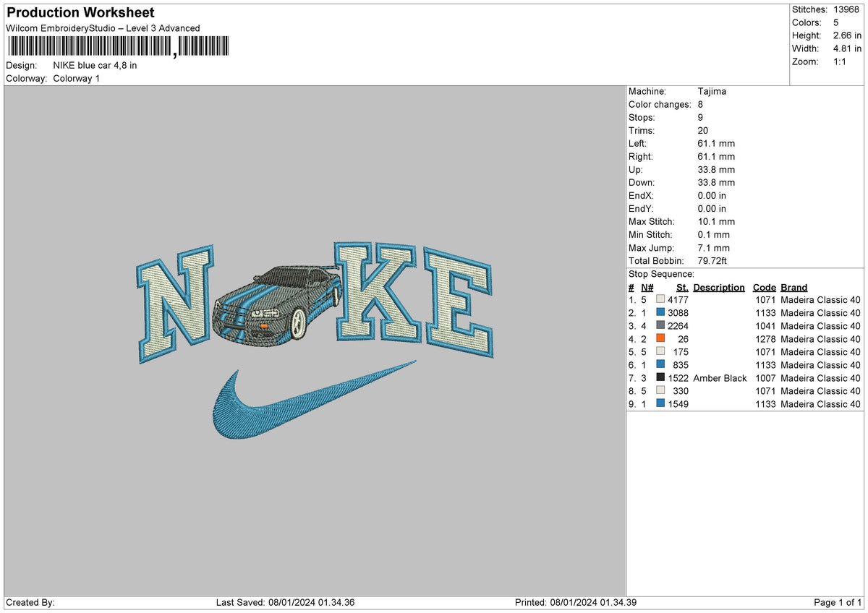This screenshot has height=613, width=868.
Task: Click the stop 3 gray color swatch
Action: pos(660,325)
